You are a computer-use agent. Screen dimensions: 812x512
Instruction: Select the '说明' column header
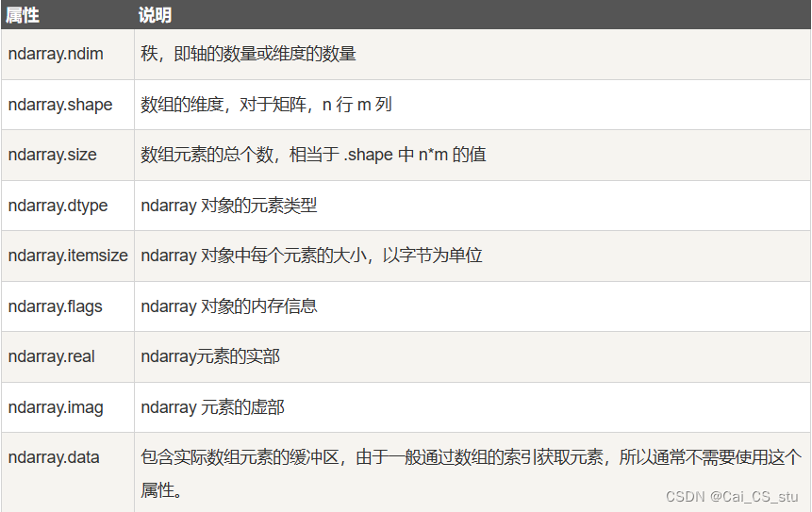[x=155, y=15]
